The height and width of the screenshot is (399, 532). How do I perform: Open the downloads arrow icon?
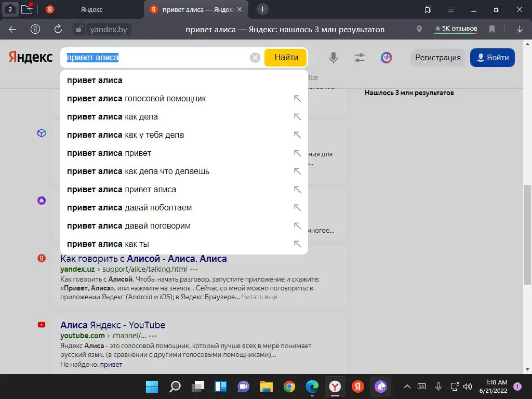pos(520,30)
